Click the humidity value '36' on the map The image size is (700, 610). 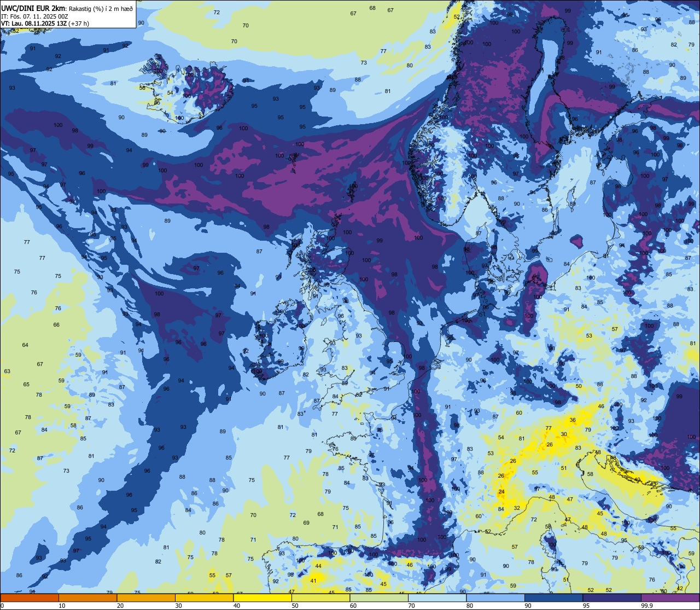click(x=573, y=420)
